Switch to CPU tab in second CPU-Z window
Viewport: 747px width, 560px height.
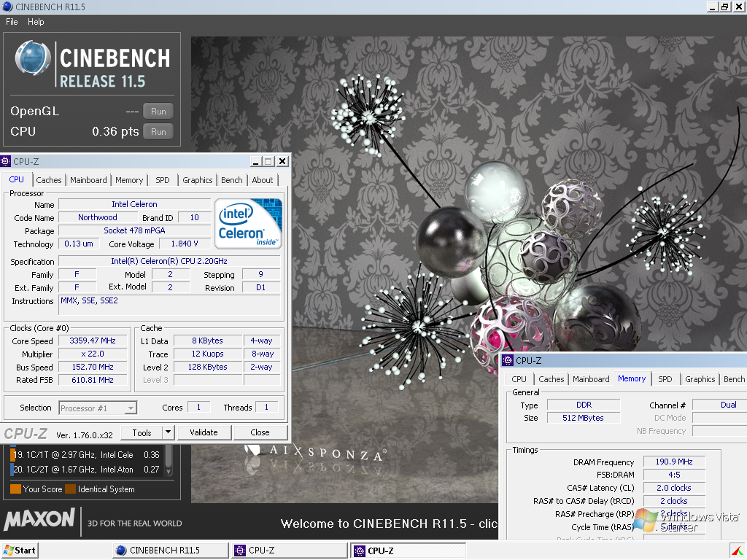(x=519, y=379)
